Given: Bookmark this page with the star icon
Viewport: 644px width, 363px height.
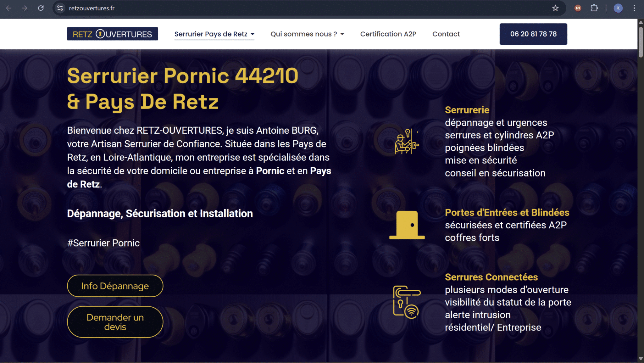Looking at the screenshot, I should click(555, 8).
